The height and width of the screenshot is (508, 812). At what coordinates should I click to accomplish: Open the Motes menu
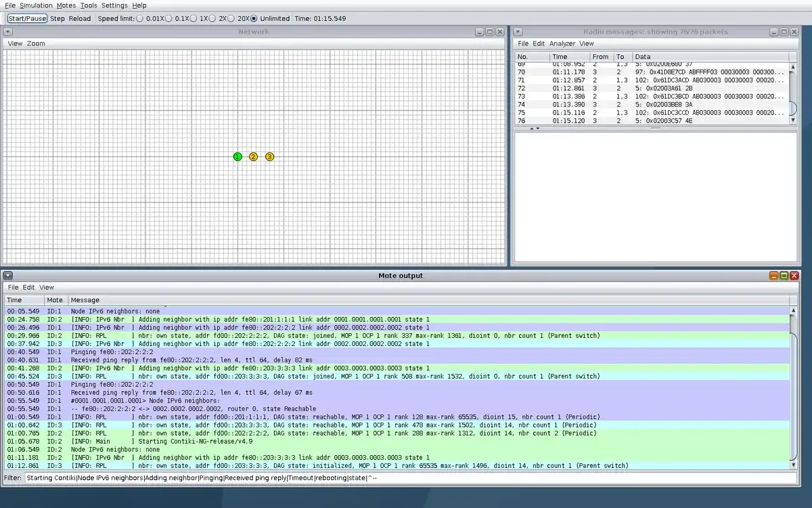click(66, 5)
